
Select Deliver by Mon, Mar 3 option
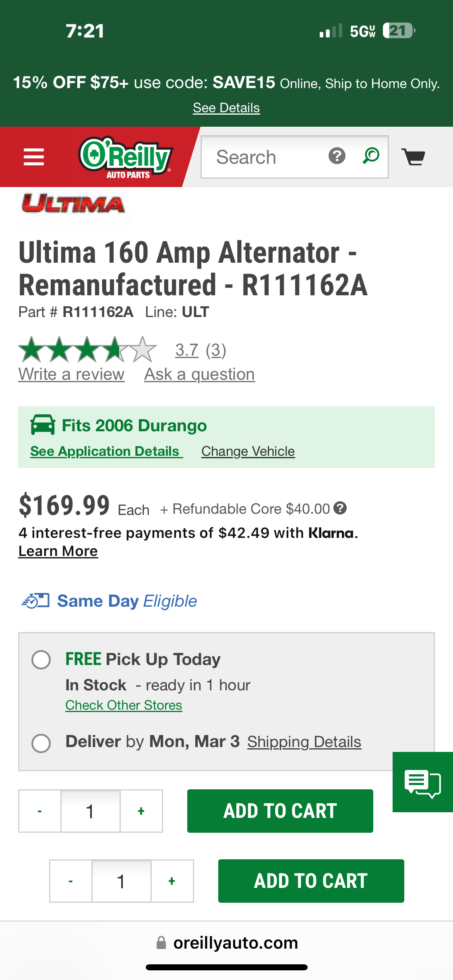pos(41,743)
